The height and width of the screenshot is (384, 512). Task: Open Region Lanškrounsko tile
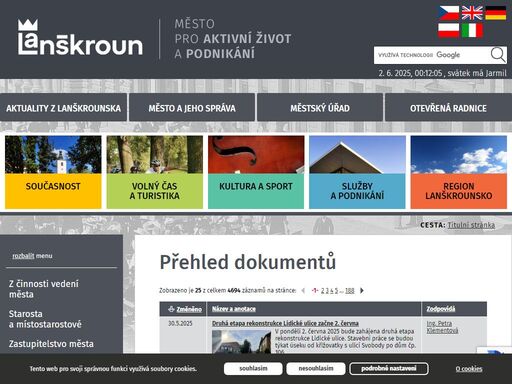tap(459, 172)
